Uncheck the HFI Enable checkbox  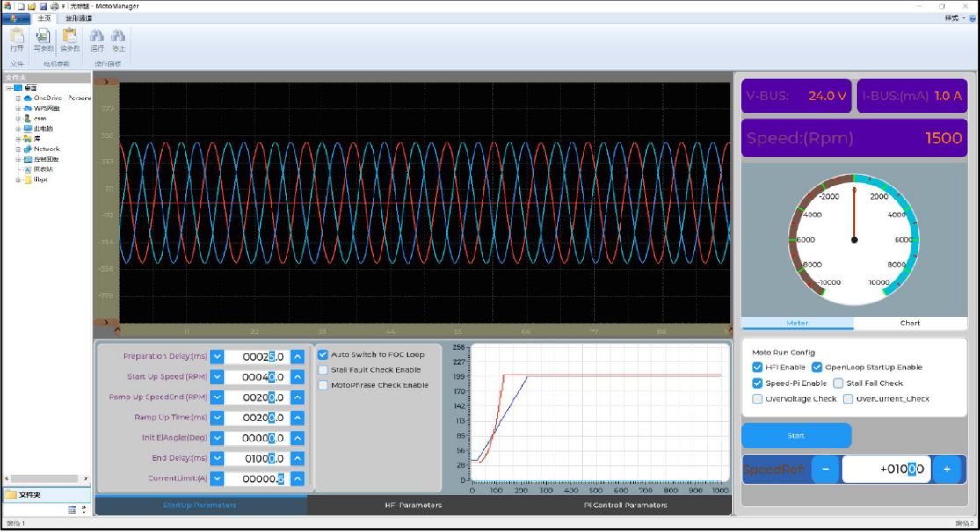(x=758, y=368)
